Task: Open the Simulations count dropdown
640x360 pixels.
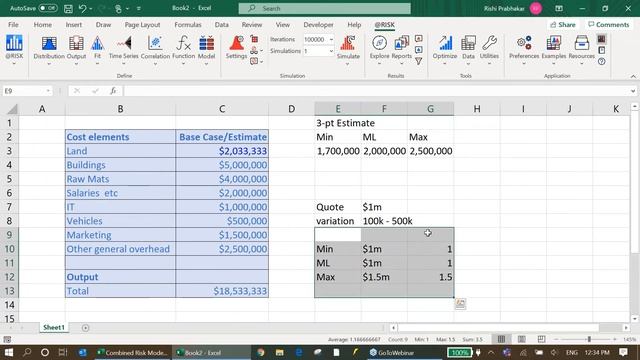Action: tap(331, 51)
